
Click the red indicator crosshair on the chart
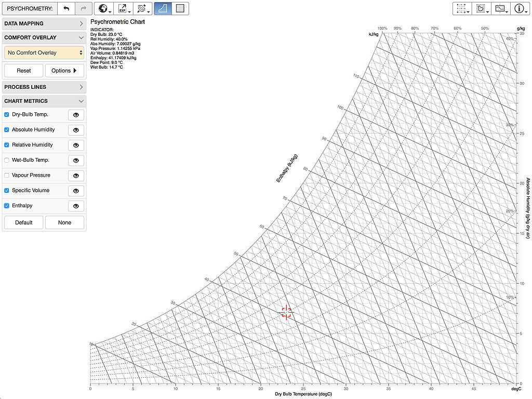coord(286,311)
